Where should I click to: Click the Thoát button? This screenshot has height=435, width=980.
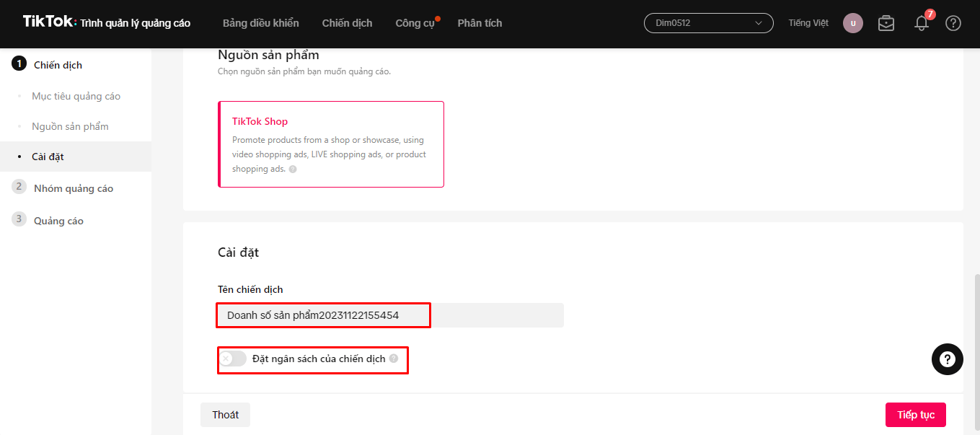coord(225,415)
